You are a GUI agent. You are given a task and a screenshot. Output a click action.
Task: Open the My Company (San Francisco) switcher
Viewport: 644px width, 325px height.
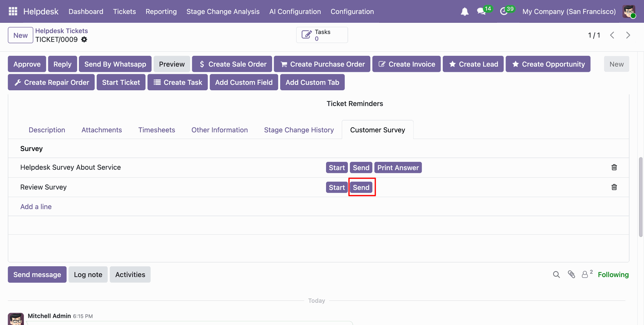click(569, 12)
